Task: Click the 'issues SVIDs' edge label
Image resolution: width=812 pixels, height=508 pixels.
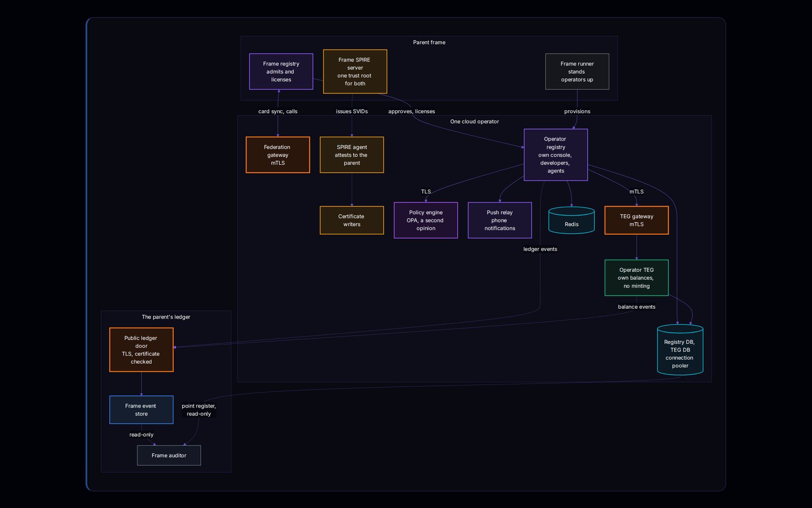Action: pyautogui.click(x=352, y=112)
